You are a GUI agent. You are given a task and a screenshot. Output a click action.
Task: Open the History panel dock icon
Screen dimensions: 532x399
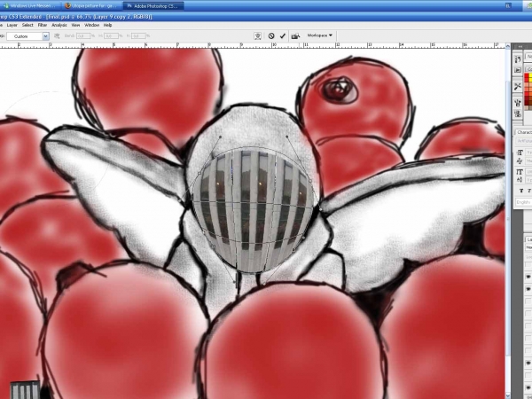(518, 59)
